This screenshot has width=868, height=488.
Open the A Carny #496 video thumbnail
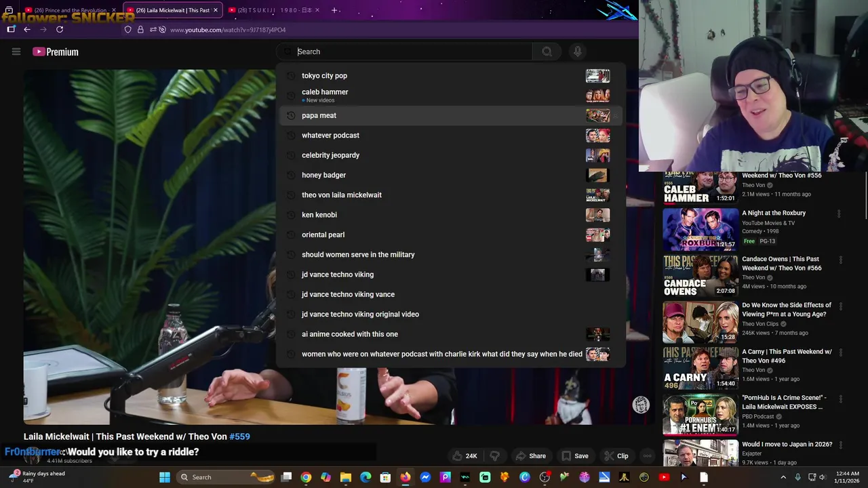(701, 368)
